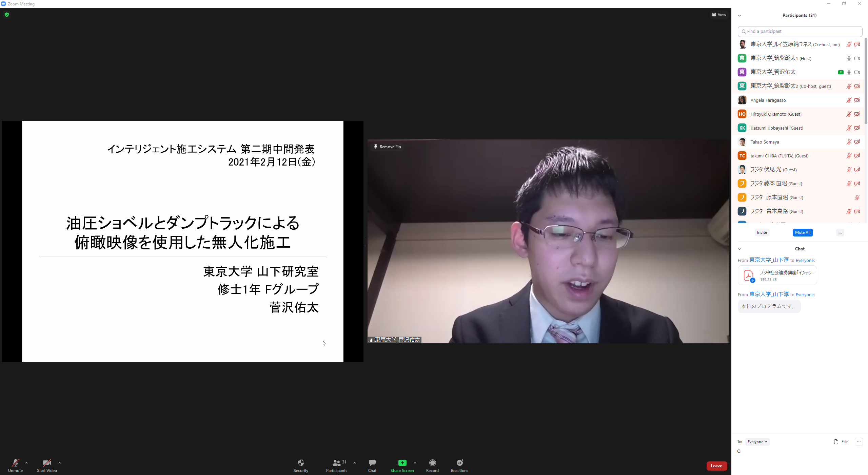Click the attachment フジタ社会連携講座 file name
This screenshot has height=475, width=868.
coord(787,272)
